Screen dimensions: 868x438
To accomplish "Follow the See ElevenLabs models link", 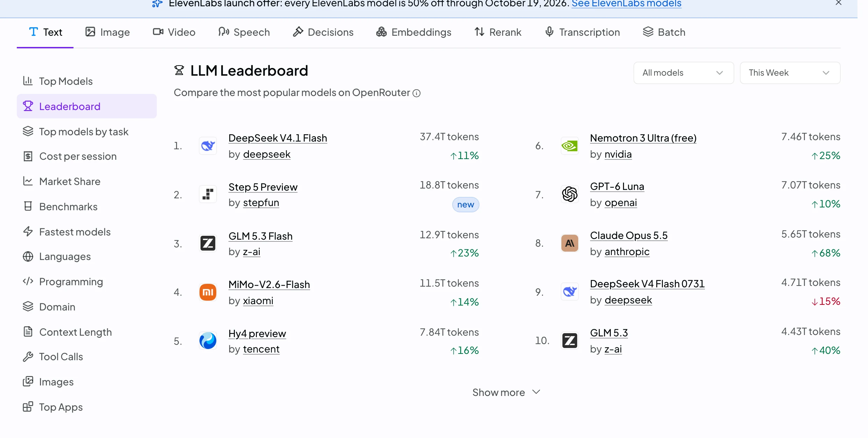I will click(626, 4).
